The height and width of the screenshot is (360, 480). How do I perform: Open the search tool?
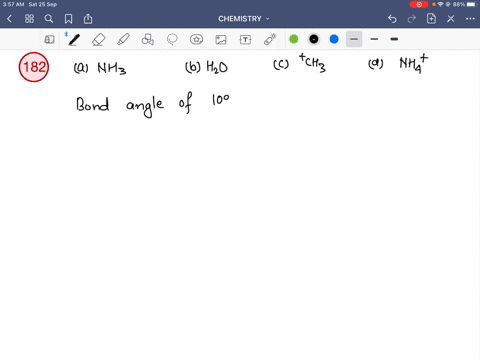tap(49, 19)
